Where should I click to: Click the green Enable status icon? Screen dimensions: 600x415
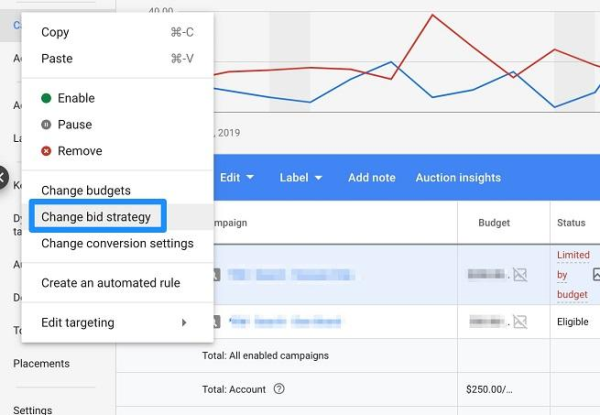(46, 98)
